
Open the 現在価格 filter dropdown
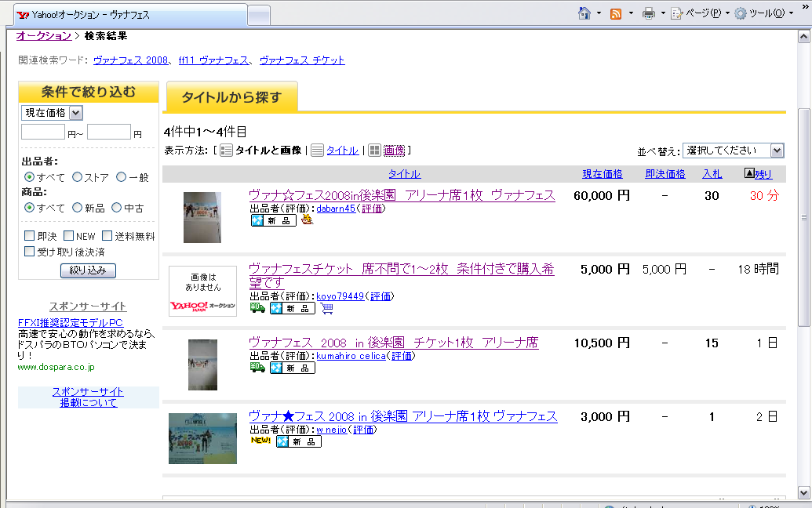click(x=52, y=113)
